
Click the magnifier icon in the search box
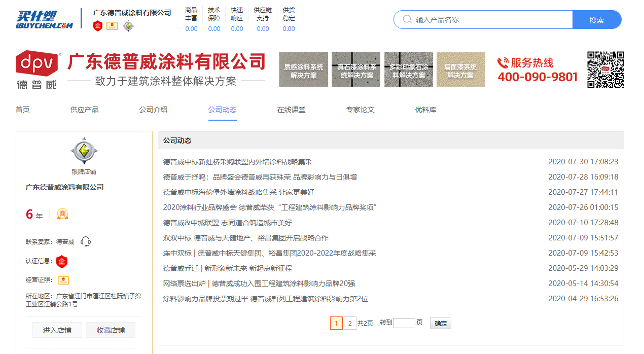(407, 19)
